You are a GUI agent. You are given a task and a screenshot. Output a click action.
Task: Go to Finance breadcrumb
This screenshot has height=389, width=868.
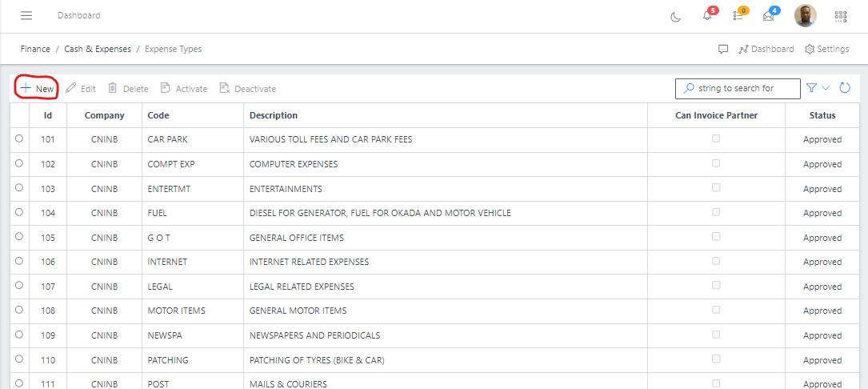(x=35, y=50)
